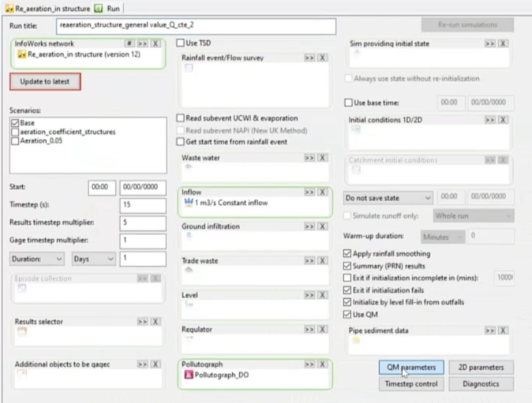
Task: Click '>>' in Initial conditions 1D/2D box
Action: 489,120
